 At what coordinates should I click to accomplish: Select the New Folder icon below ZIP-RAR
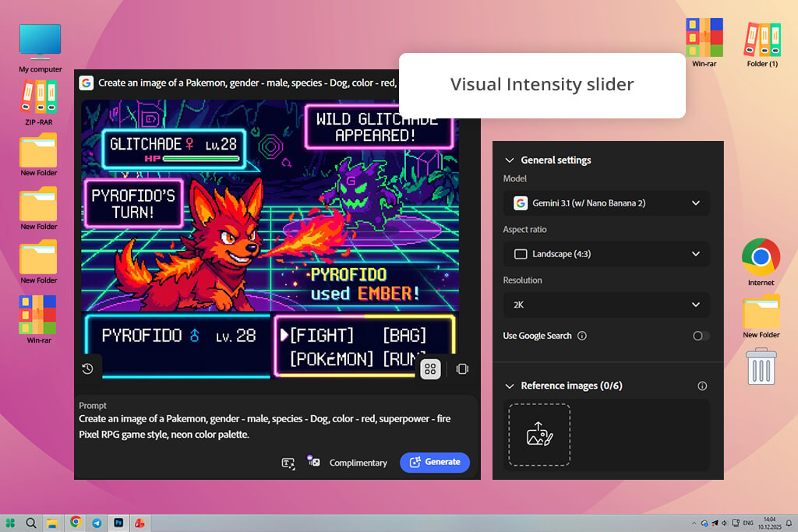tap(39, 155)
